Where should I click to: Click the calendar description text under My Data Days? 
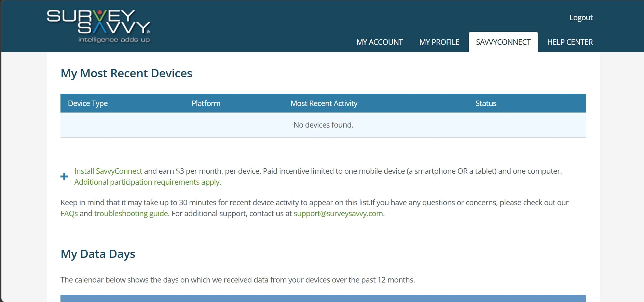coord(237,280)
